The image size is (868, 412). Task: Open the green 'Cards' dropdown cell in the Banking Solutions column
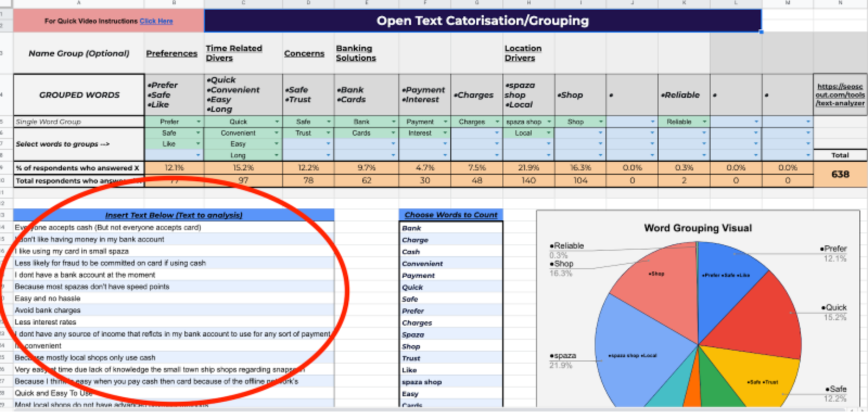click(x=366, y=133)
